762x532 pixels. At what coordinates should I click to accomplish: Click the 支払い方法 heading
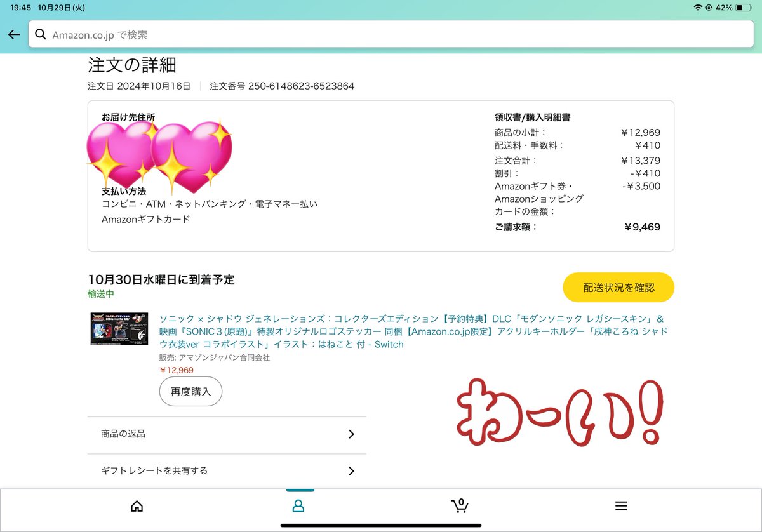(x=124, y=191)
